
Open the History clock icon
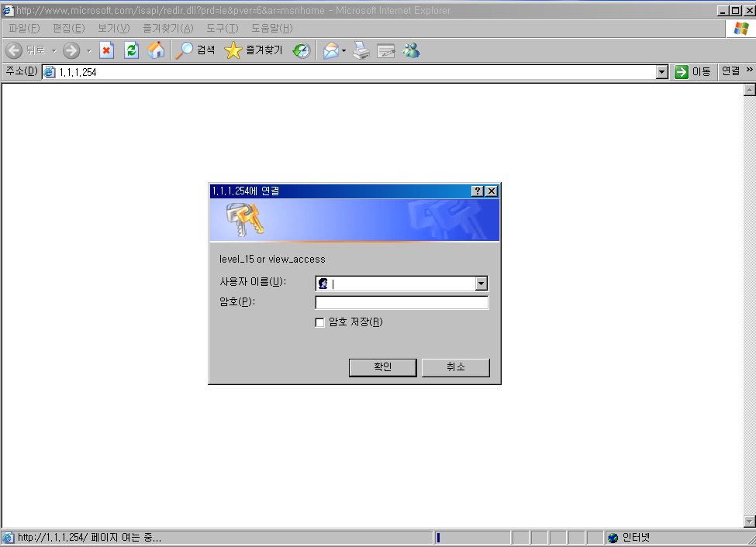point(302,50)
